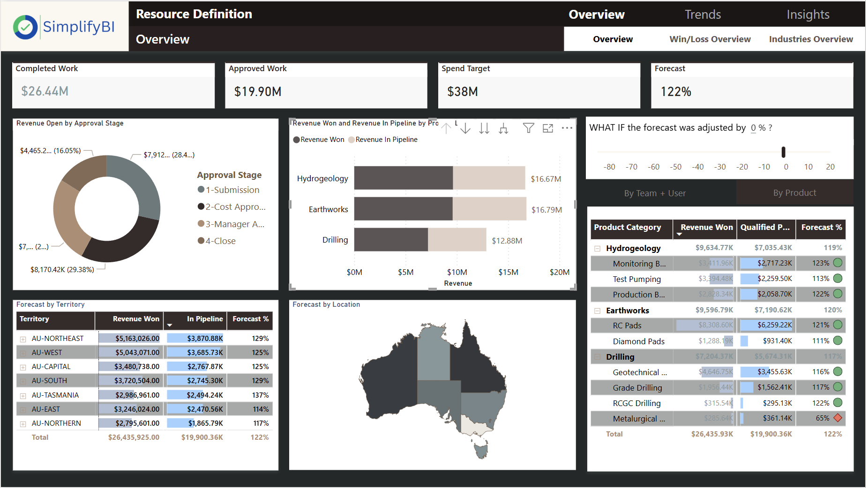Viewport: 868px width, 488px height.
Task: Click the By Product button
Action: pyautogui.click(x=794, y=193)
